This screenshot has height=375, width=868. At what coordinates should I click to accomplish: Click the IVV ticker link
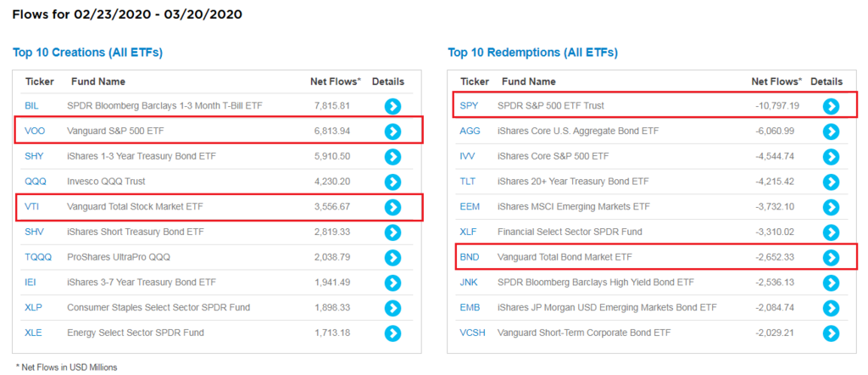468,156
